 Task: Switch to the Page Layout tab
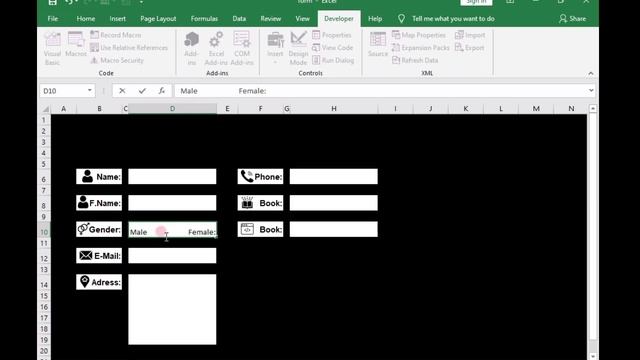coord(158,19)
